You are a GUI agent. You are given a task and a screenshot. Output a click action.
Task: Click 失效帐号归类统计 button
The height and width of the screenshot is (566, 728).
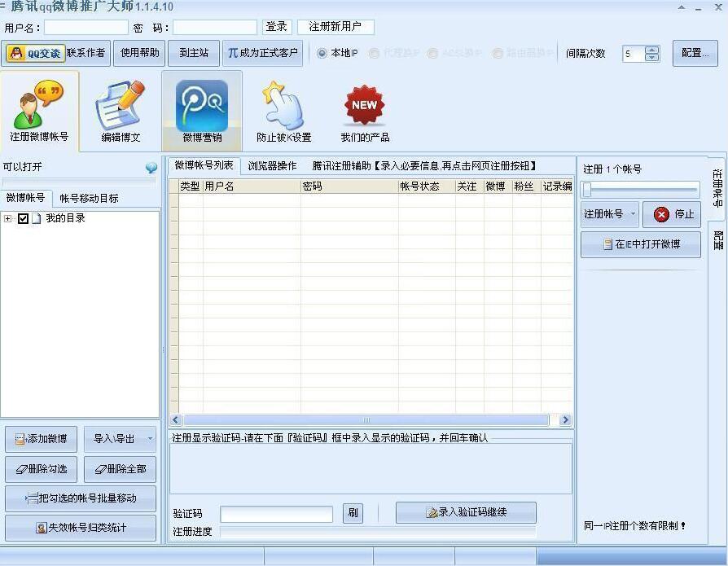tap(81, 528)
